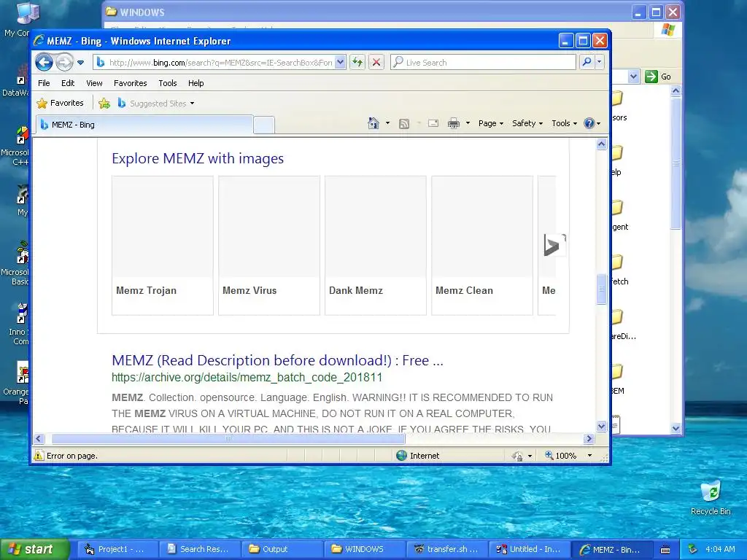
Task: Click the vertical scrollbar thumb
Action: click(601, 289)
